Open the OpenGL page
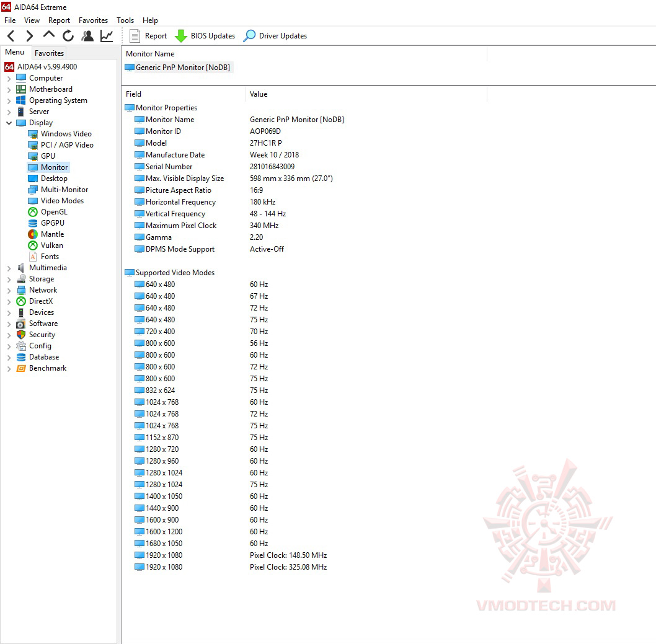Viewport: 656px width, 644px height. click(x=48, y=212)
